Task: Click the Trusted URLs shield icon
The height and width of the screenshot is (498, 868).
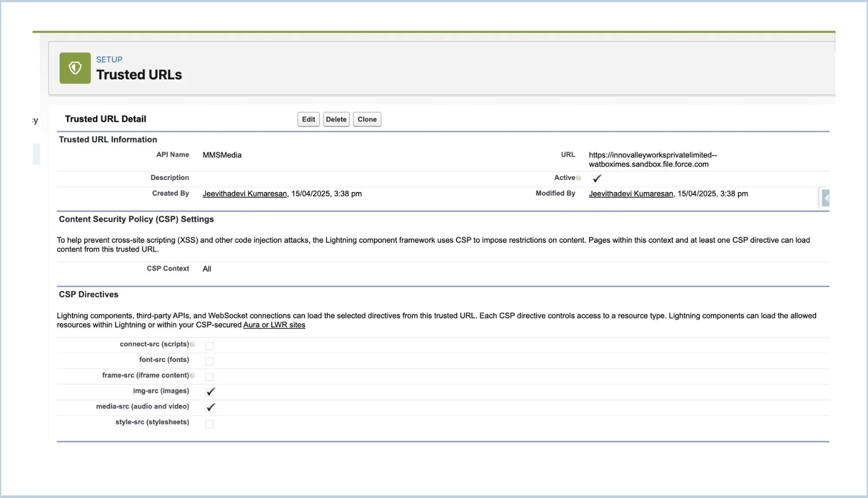Action: pyautogui.click(x=75, y=68)
